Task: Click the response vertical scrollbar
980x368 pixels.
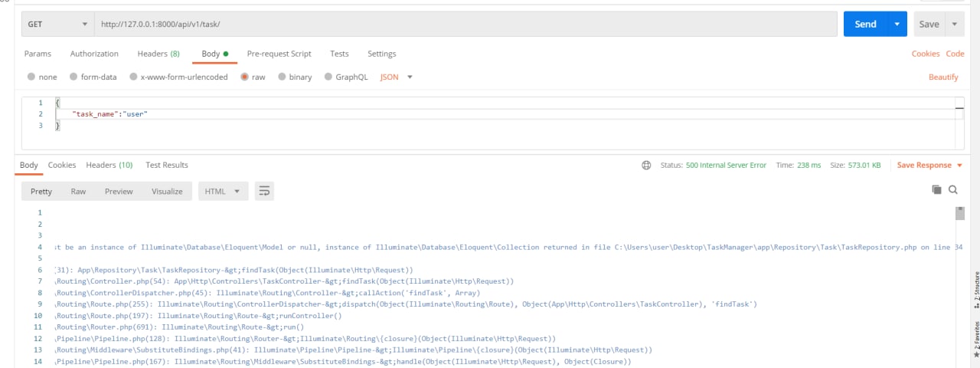Action: pyautogui.click(x=960, y=213)
